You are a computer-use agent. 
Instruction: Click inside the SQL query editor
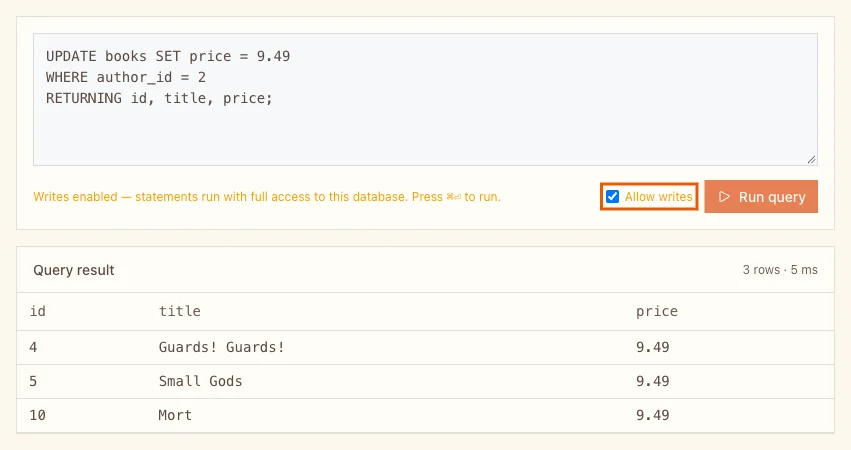click(x=426, y=99)
